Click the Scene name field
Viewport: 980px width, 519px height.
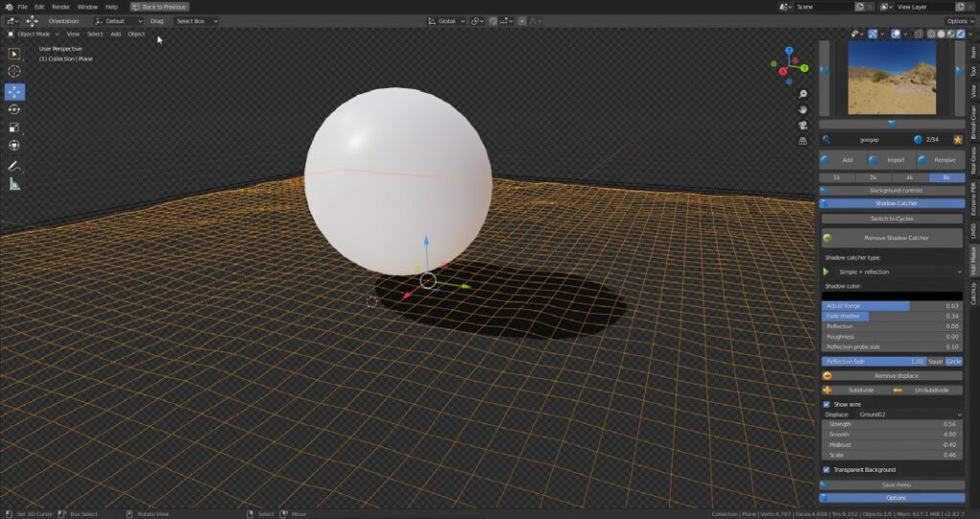[x=822, y=7]
